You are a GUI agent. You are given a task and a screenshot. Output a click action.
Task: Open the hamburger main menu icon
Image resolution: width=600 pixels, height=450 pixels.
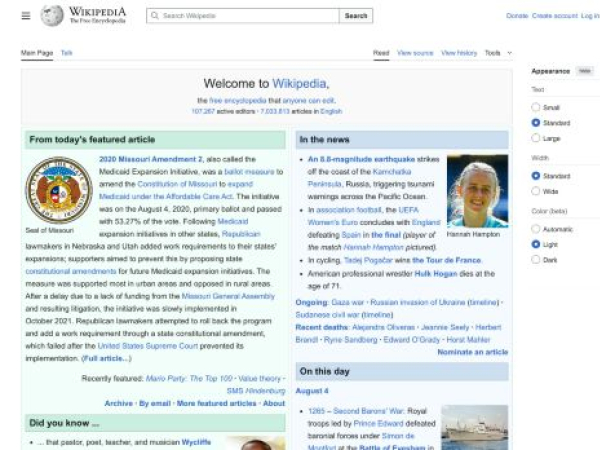[26, 16]
